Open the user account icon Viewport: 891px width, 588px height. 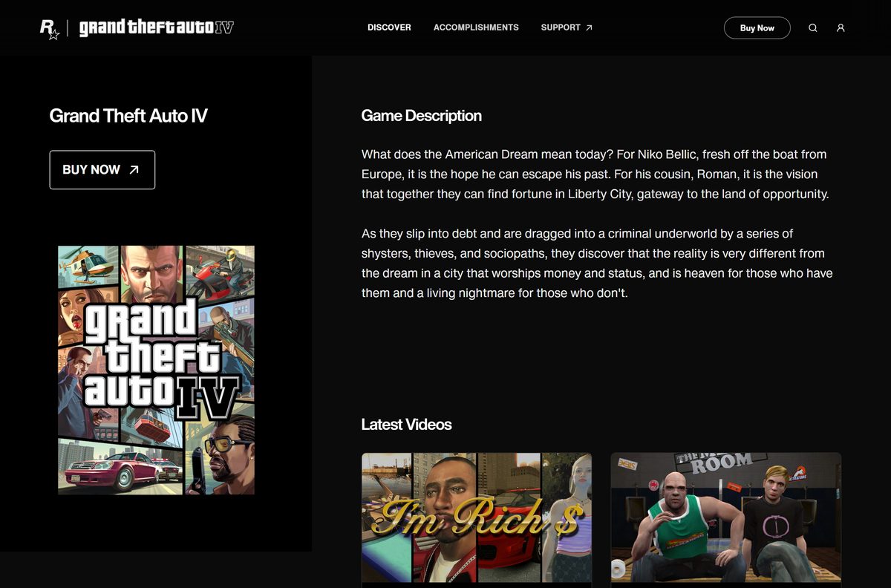coord(841,28)
